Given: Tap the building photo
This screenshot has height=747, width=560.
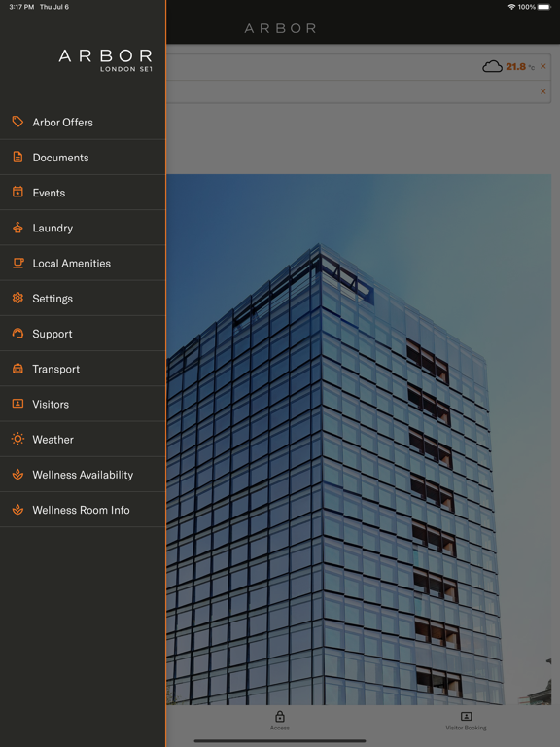Looking at the screenshot, I should pos(359,440).
